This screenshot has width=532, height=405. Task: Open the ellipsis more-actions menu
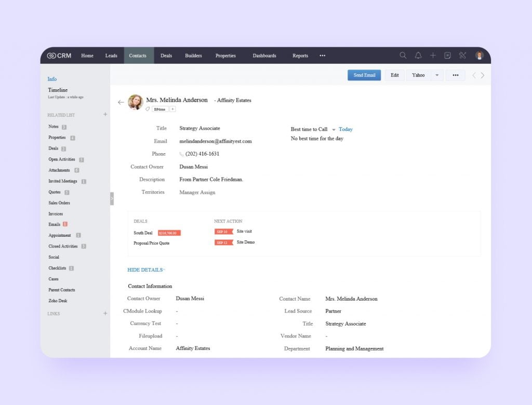pyautogui.click(x=456, y=75)
